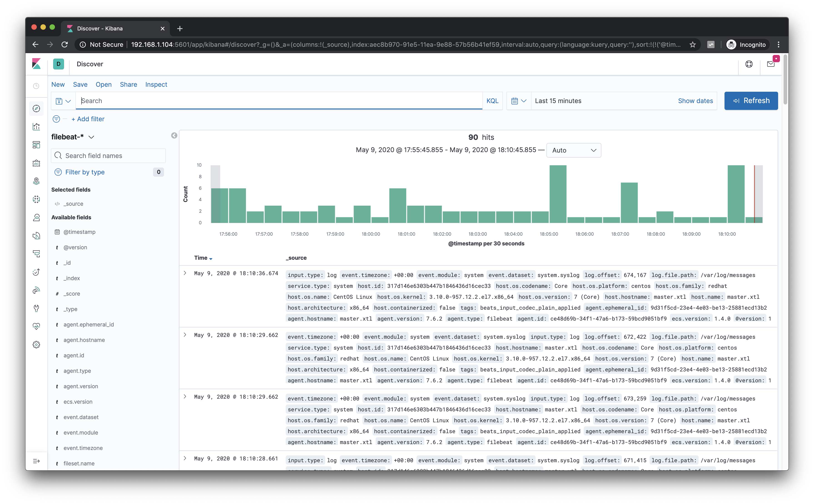814x504 pixels.
Task: Open Maps from the side navigation
Action: [x=36, y=181]
